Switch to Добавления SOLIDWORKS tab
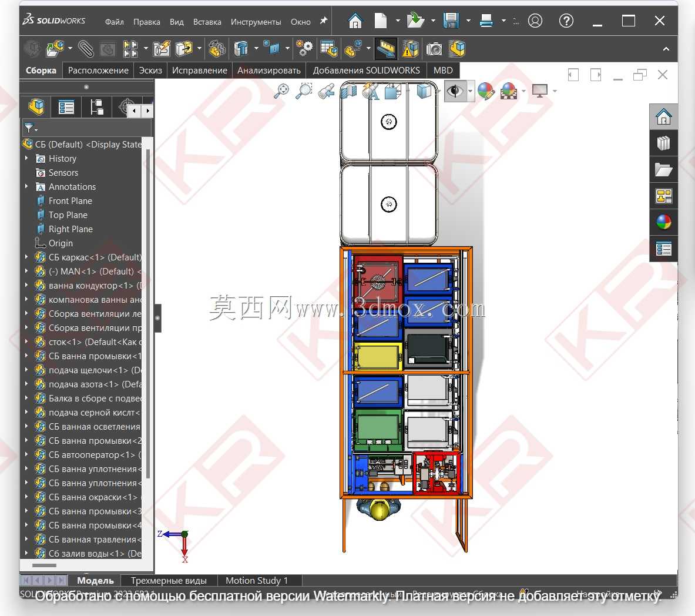 click(x=366, y=71)
